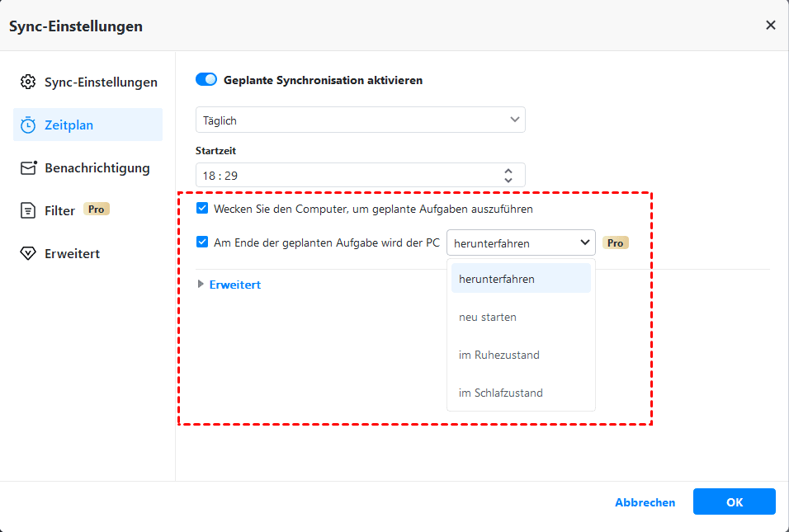Click the Pro badge next to Filter
Viewport: 789px width, 532px height.
pyautogui.click(x=97, y=210)
